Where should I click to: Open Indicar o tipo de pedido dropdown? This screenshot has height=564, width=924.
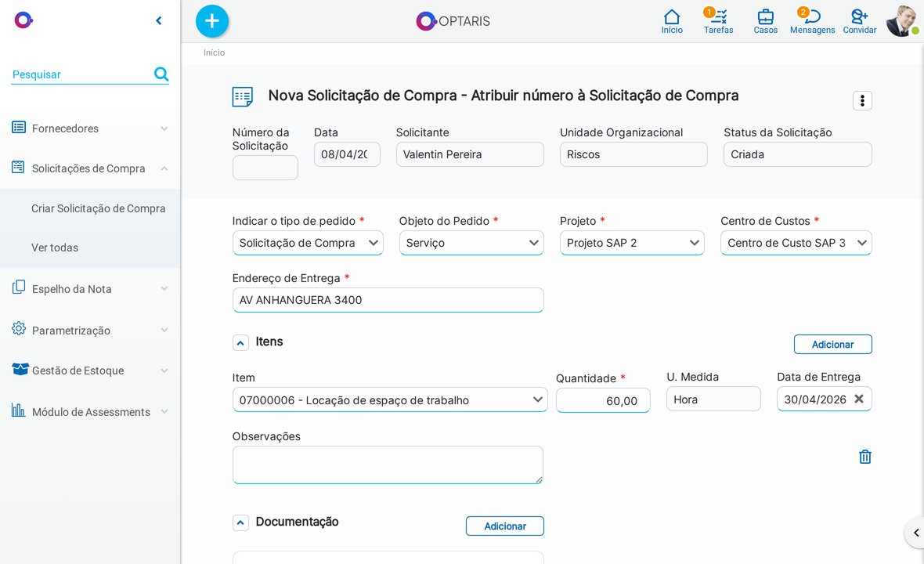(308, 243)
